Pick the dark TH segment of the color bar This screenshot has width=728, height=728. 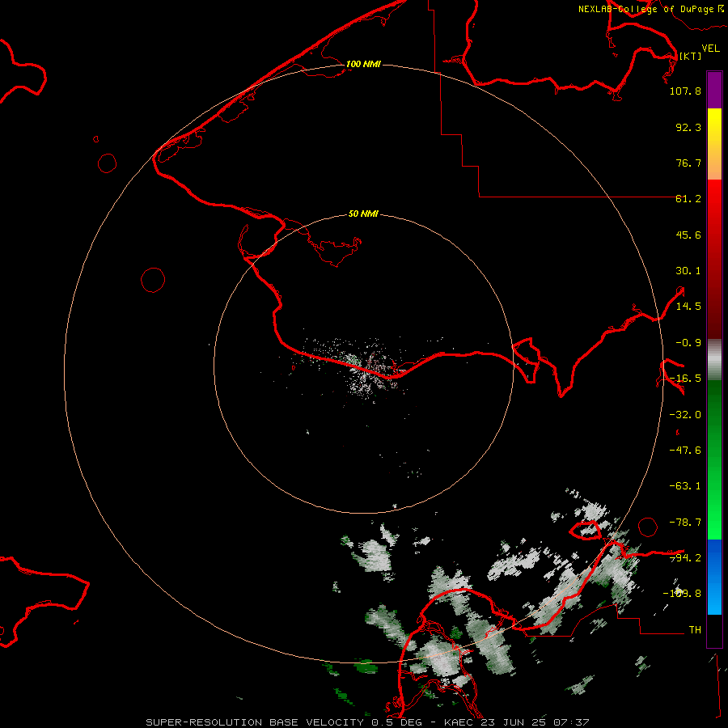coord(714,630)
